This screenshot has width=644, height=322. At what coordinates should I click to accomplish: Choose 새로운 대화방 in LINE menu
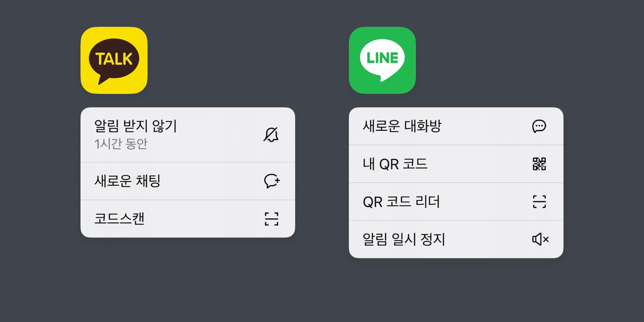pos(456,126)
